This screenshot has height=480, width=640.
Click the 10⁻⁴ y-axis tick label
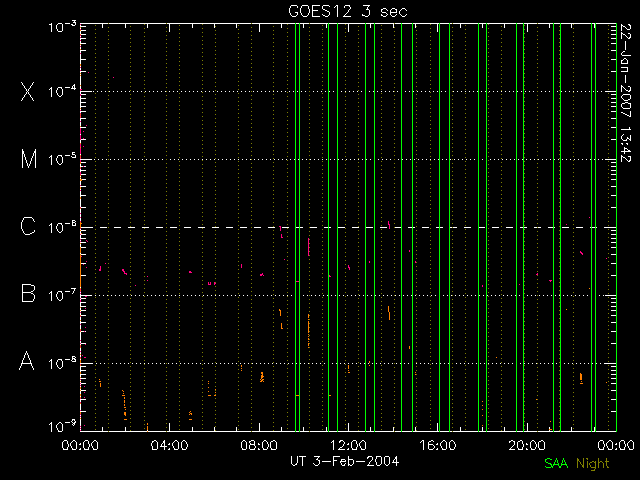62,91
